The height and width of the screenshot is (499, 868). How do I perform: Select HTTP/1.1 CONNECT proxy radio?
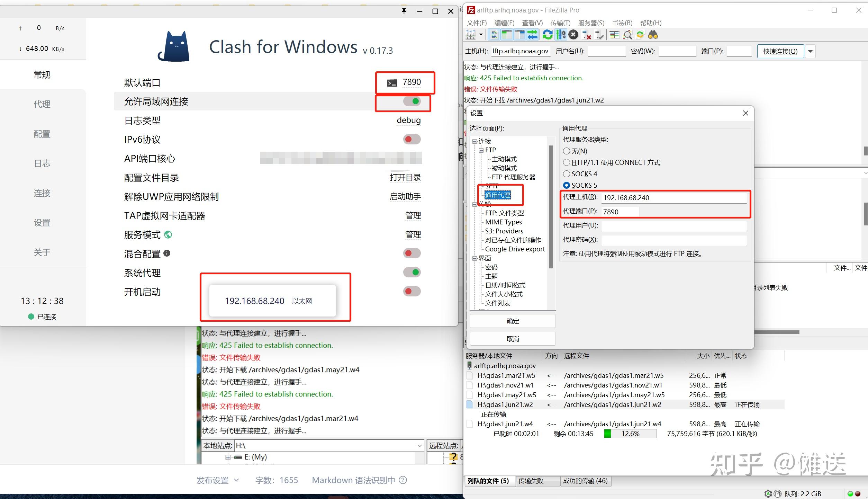point(567,162)
